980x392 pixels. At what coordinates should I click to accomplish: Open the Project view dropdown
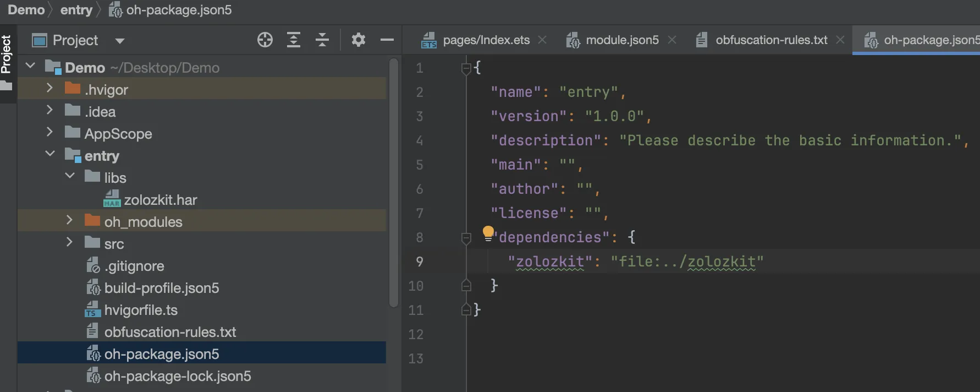(x=120, y=41)
